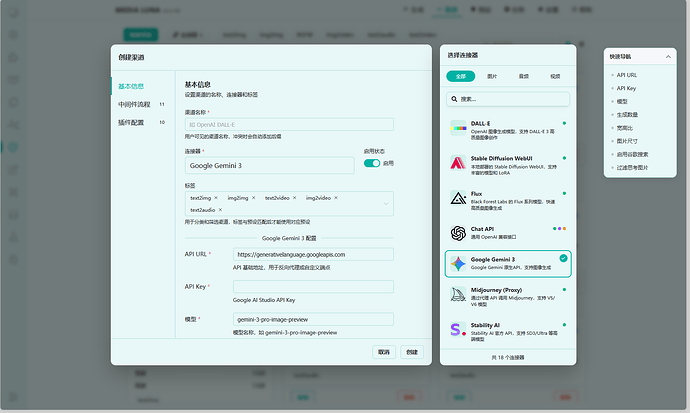Remove the text2img tag

point(216,198)
